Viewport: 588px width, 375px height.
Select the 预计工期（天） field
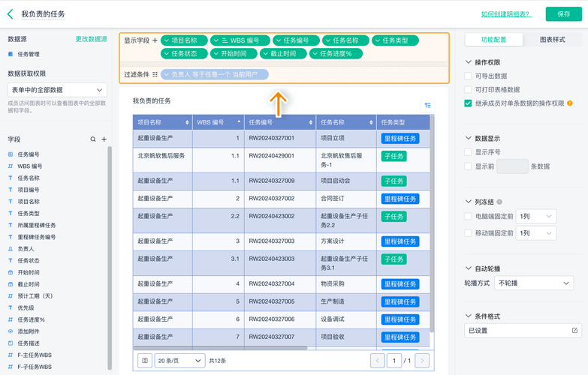coord(35,296)
